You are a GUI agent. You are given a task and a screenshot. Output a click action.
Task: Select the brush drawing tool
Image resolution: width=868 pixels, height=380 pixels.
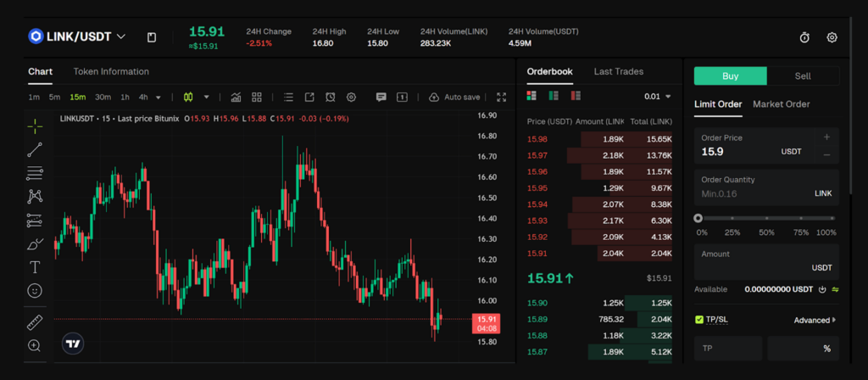(x=35, y=243)
